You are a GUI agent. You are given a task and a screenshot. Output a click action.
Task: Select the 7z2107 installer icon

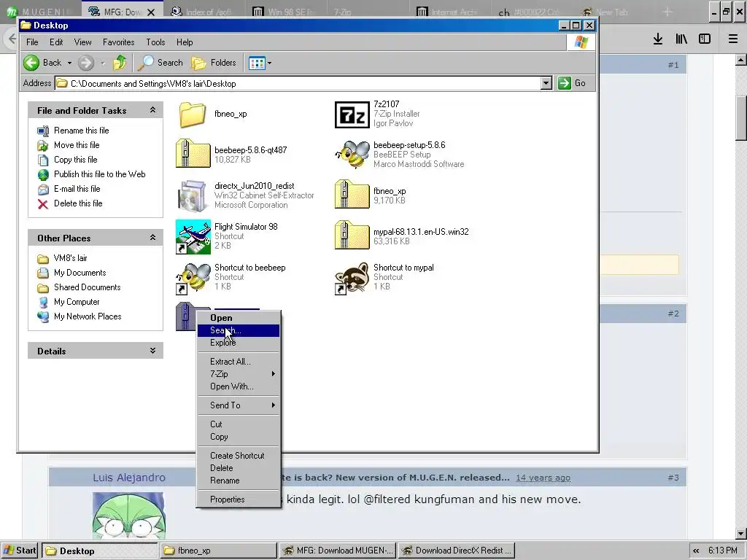click(x=352, y=114)
